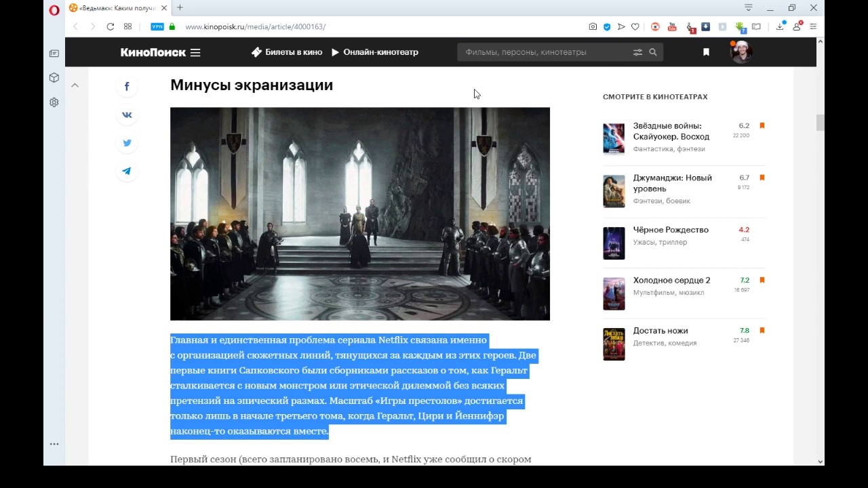Viewport: 868px width, 488px height.
Task: Open the blue shield ad blocker
Action: (607, 26)
